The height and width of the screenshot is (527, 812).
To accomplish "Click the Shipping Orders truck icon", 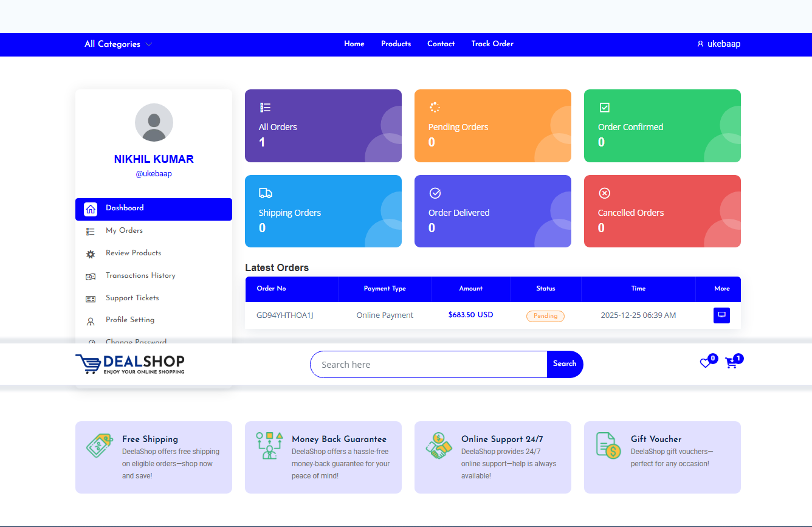I will (x=265, y=193).
